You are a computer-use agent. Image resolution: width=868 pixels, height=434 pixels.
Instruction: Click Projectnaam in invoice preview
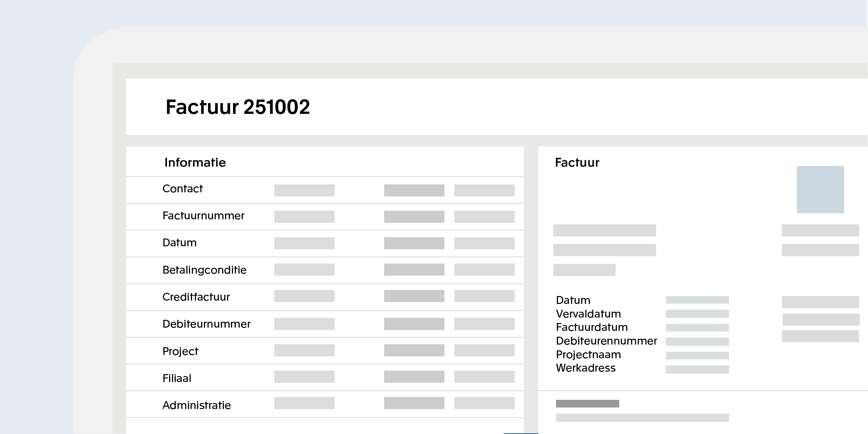[588, 355]
